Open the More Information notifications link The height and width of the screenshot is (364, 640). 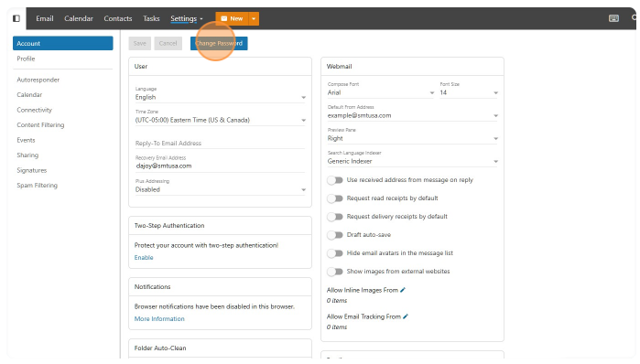pos(159,319)
